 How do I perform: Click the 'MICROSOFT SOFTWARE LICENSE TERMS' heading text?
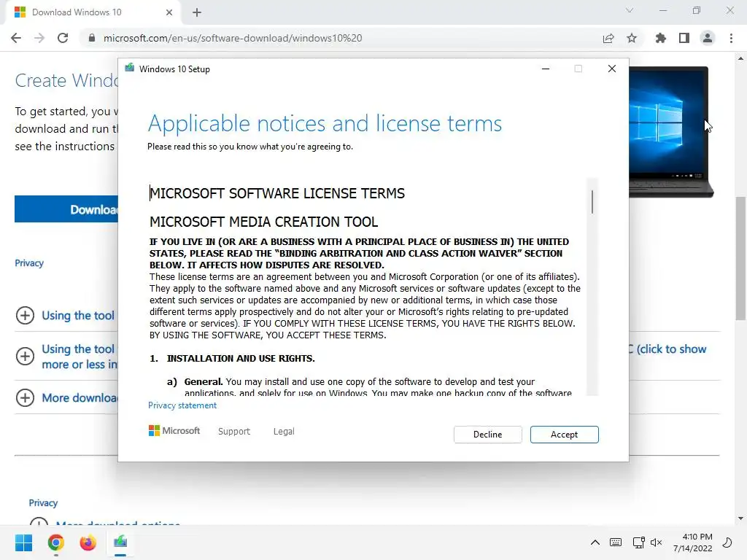tap(277, 193)
